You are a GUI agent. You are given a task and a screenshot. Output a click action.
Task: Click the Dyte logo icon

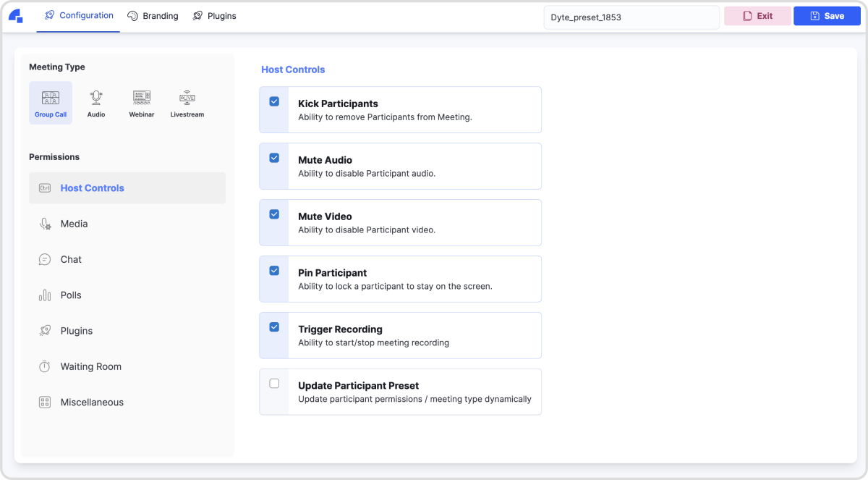coord(16,16)
